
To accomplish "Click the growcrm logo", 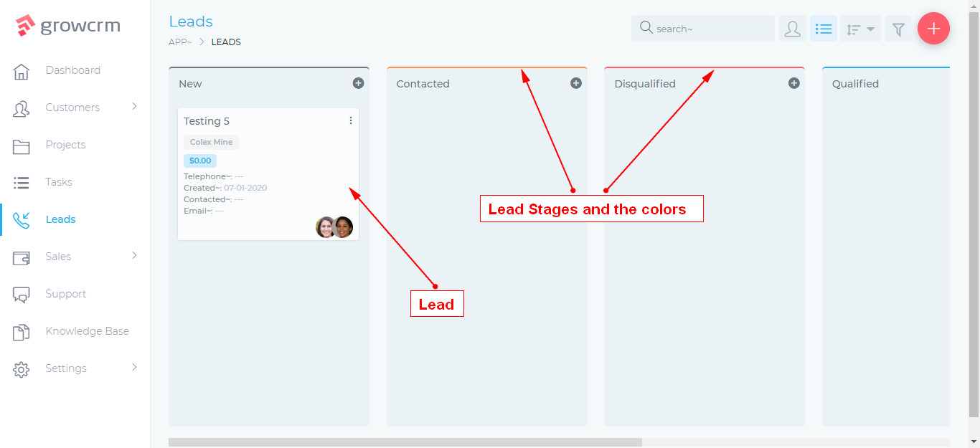I will 68,24.
